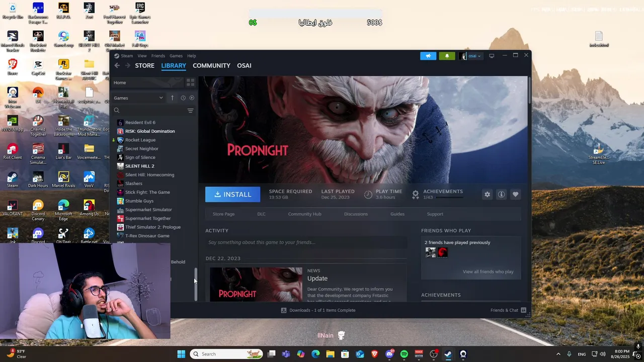Open the Support link

(435, 214)
